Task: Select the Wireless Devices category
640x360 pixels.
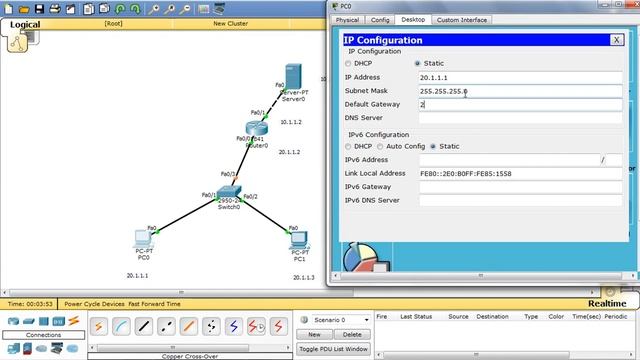Action: point(59,321)
